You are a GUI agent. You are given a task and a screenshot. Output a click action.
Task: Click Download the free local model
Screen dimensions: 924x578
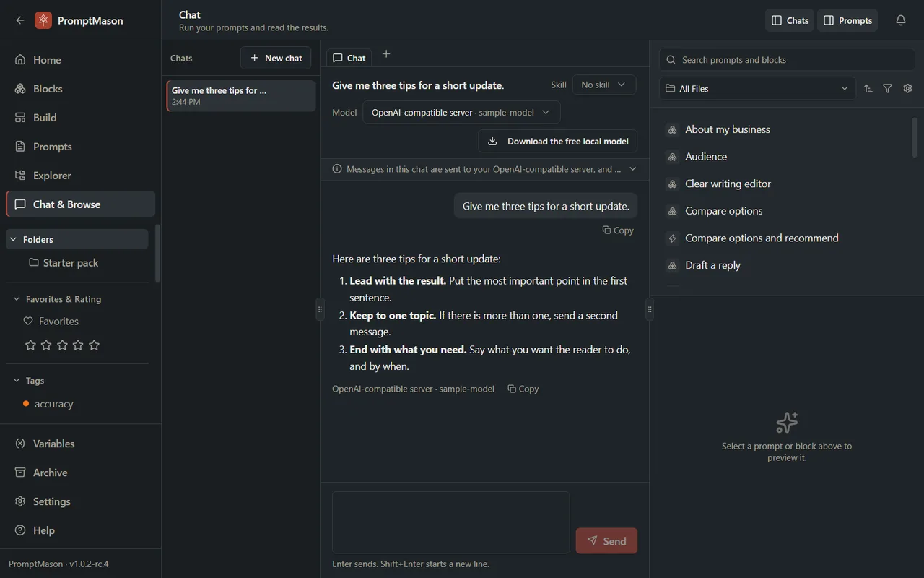[558, 141]
